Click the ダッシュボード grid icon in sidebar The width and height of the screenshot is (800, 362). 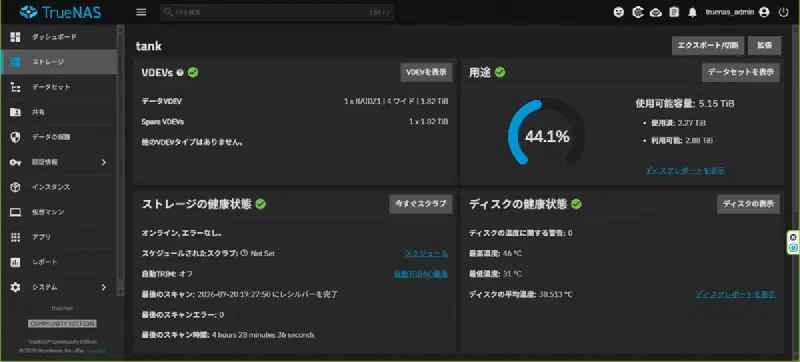15,37
